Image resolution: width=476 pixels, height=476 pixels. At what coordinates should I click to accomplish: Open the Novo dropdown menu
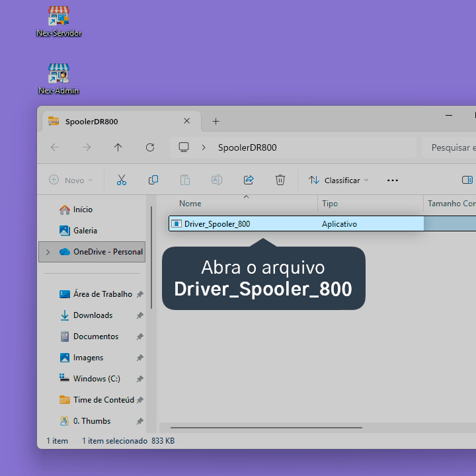71,180
